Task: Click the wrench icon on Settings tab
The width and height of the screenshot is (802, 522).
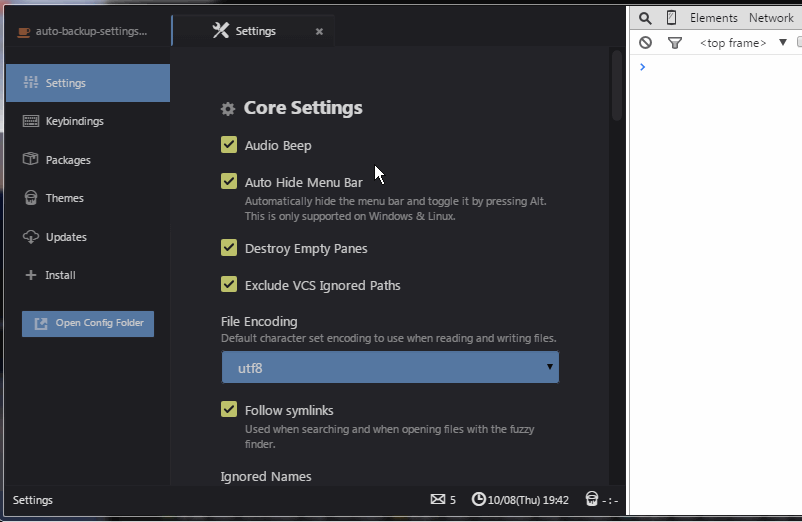Action: [220, 31]
